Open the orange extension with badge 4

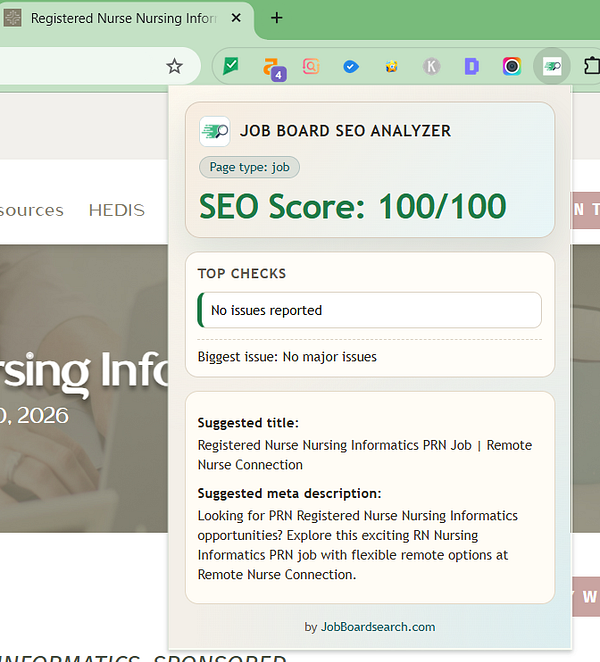point(273,69)
